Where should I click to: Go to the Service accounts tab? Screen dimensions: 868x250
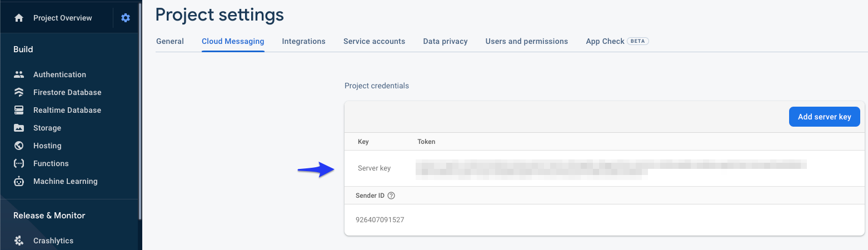[374, 41]
